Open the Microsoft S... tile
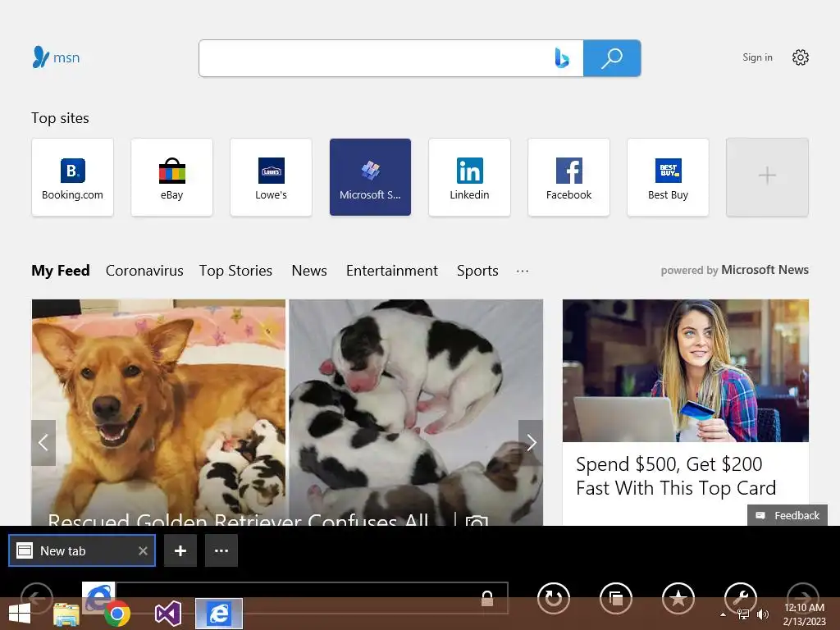 pos(370,177)
